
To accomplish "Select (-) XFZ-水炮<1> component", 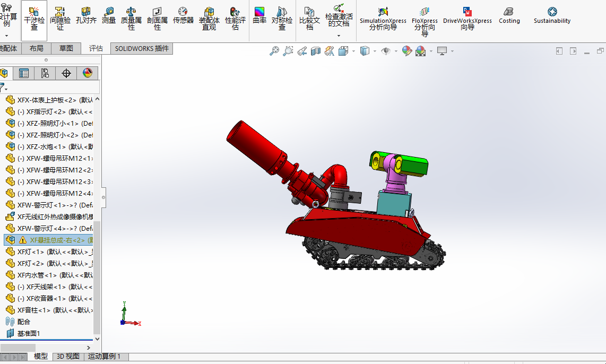I will [x=48, y=147].
